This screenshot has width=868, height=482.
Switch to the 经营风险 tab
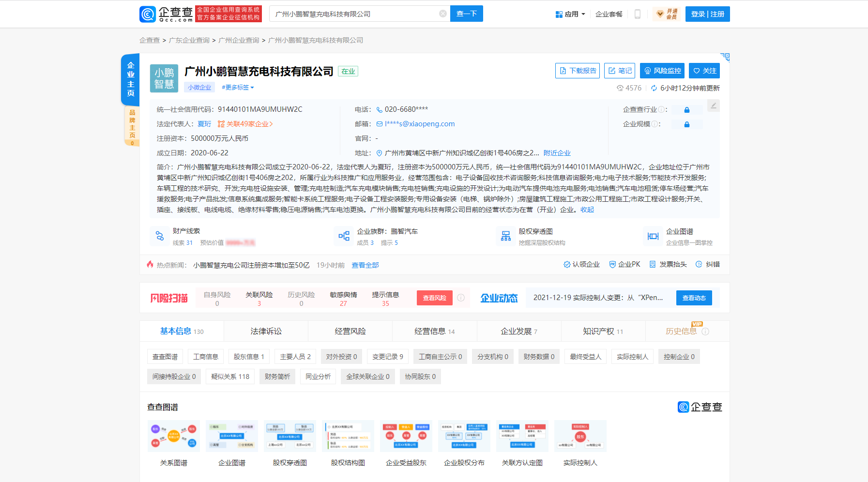pos(350,331)
